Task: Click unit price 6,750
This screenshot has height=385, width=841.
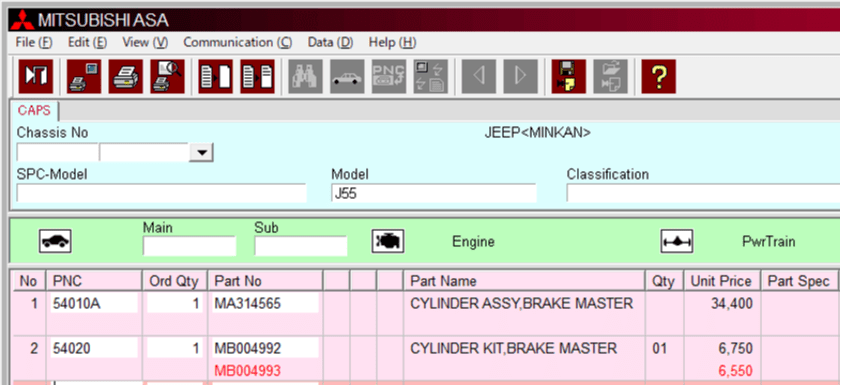Action: click(x=736, y=349)
